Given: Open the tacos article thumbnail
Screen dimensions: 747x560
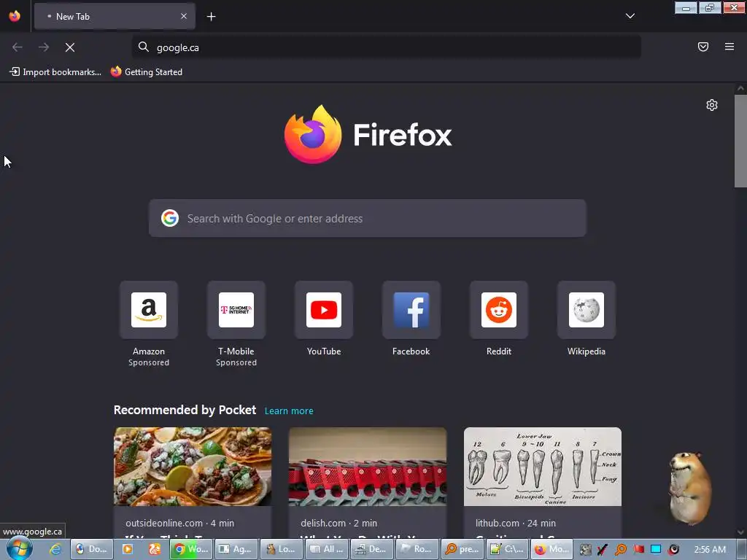Looking at the screenshot, I should click(193, 467).
